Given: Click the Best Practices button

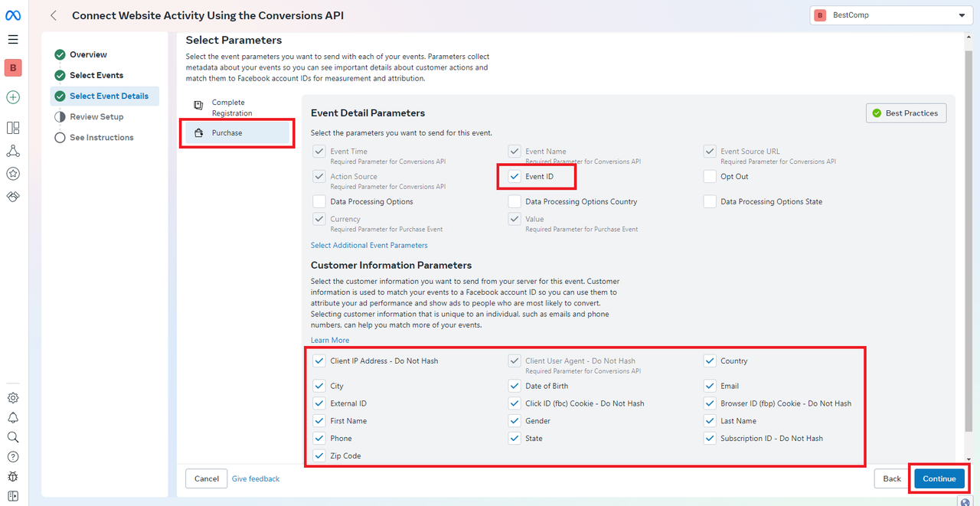Looking at the screenshot, I should (x=906, y=113).
